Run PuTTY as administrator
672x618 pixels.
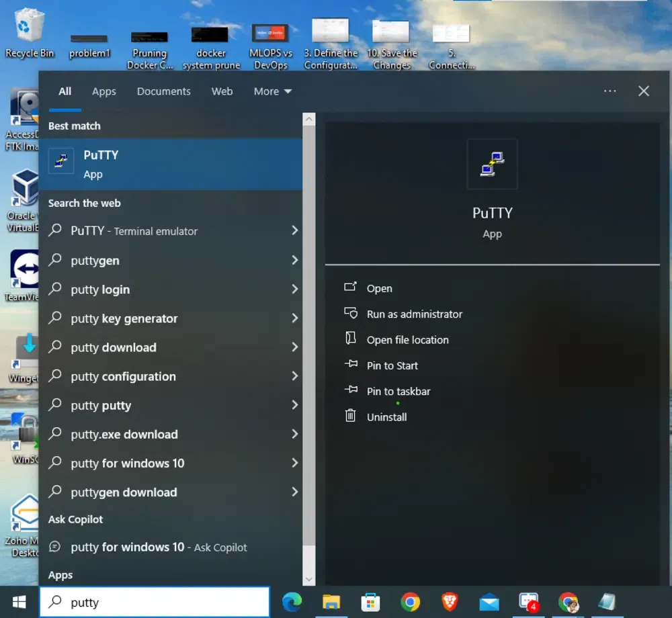click(x=415, y=314)
